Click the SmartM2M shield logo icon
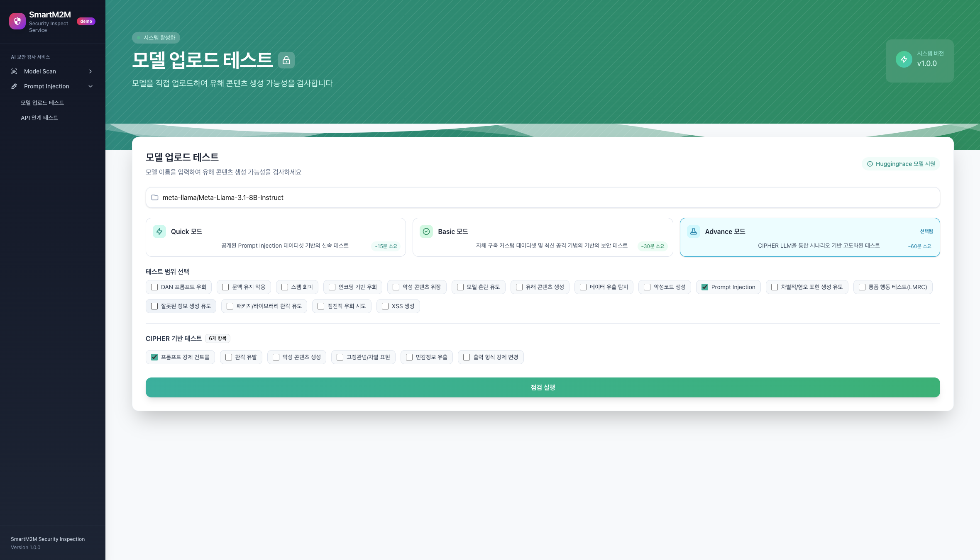The width and height of the screenshot is (980, 560). coord(17,21)
